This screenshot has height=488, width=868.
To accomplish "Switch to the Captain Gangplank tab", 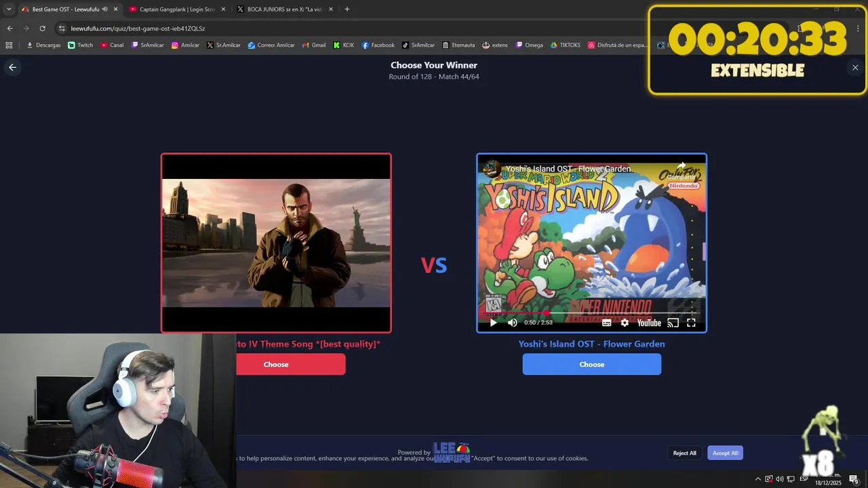I will click(x=176, y=9).
